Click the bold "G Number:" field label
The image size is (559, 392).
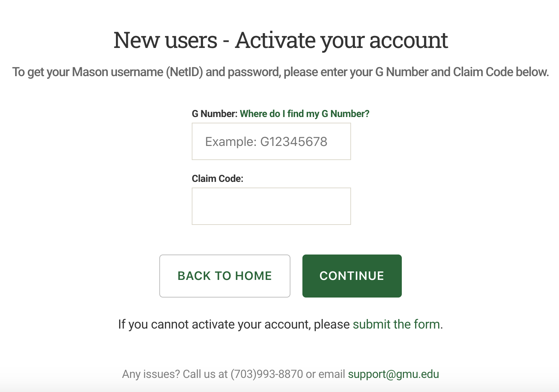tap(214, 114)
